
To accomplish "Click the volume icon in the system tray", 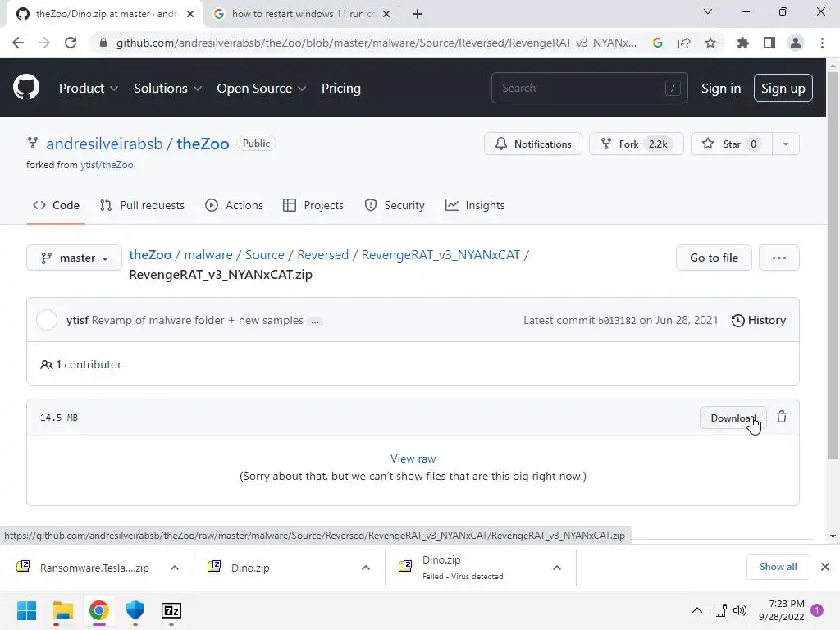I will click(740, 610).
